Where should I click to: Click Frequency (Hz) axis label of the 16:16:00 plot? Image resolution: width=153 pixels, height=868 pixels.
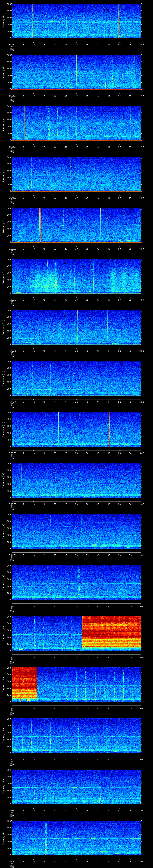point(3,786)
